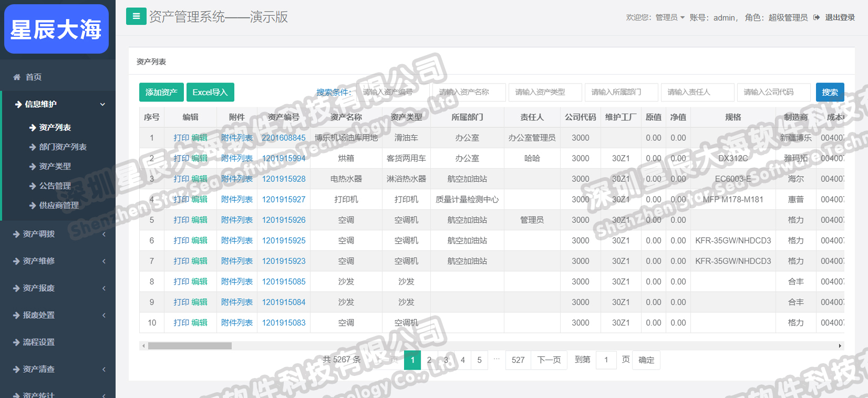Click 退出登录 to log out
Image resolution: width=868 pixels, height=398 pixels.
(840, 17)
